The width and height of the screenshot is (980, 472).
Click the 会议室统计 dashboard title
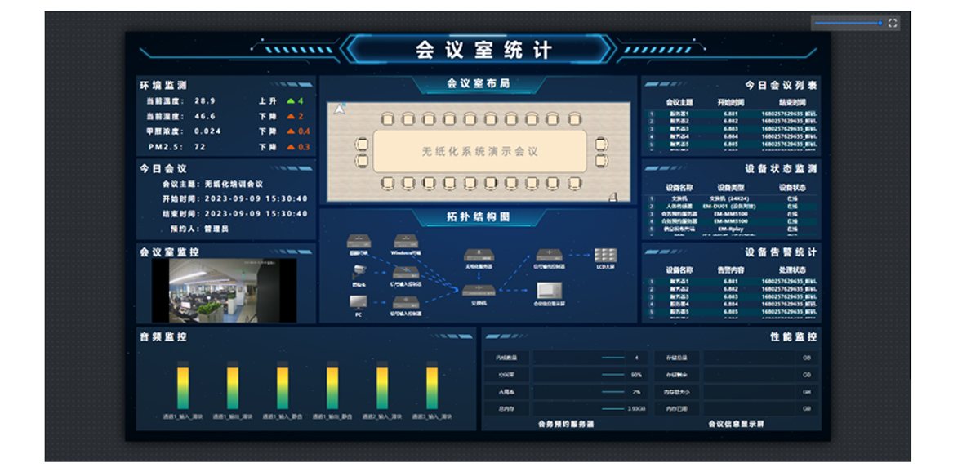(483, 50)
